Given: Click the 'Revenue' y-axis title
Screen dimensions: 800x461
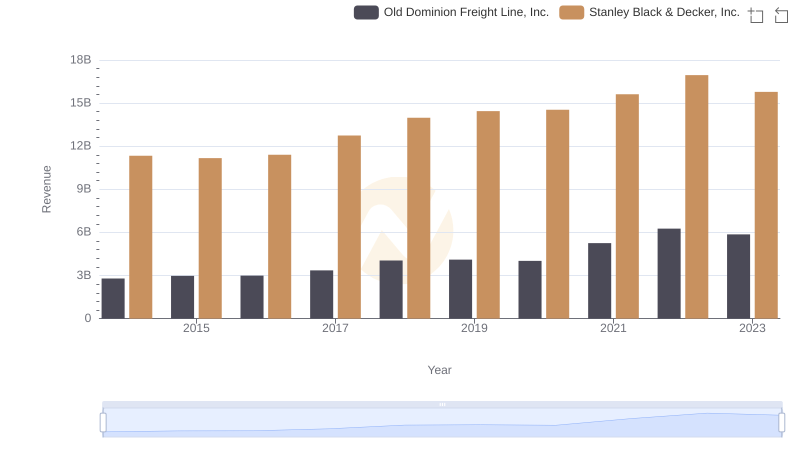Looking at the screenshot, I should pyautogui.click(x=46, y=189).
